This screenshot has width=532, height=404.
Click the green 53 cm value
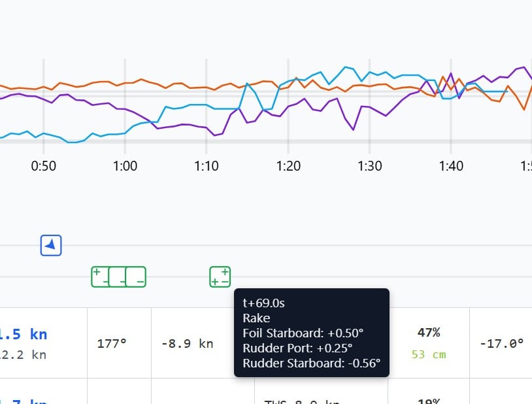pos(429,354)
